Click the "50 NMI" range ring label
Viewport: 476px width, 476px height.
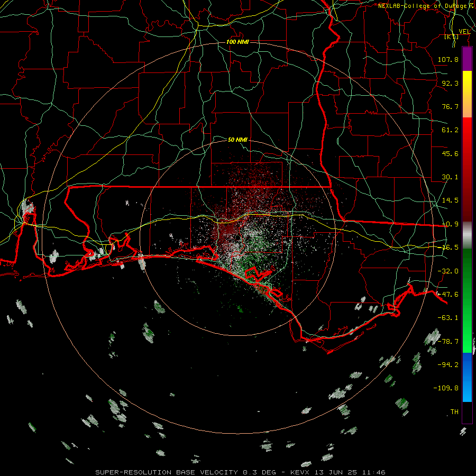pos(237,140)
